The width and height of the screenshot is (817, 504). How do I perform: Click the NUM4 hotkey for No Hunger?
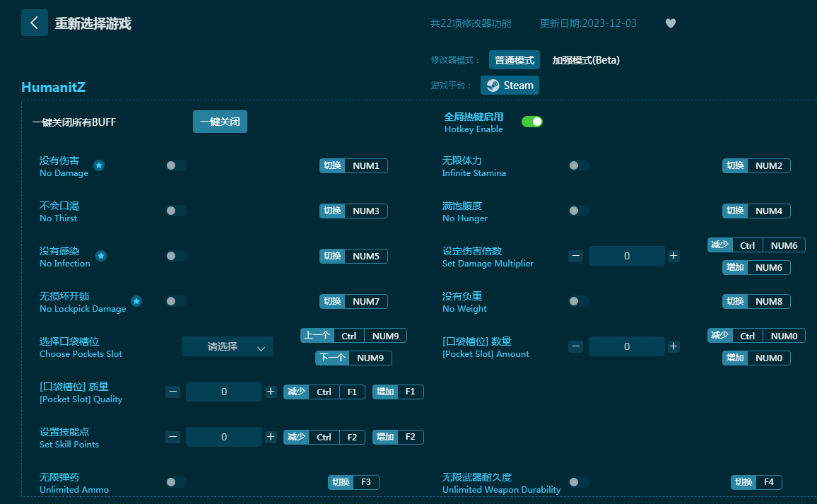tap(756, 211)
